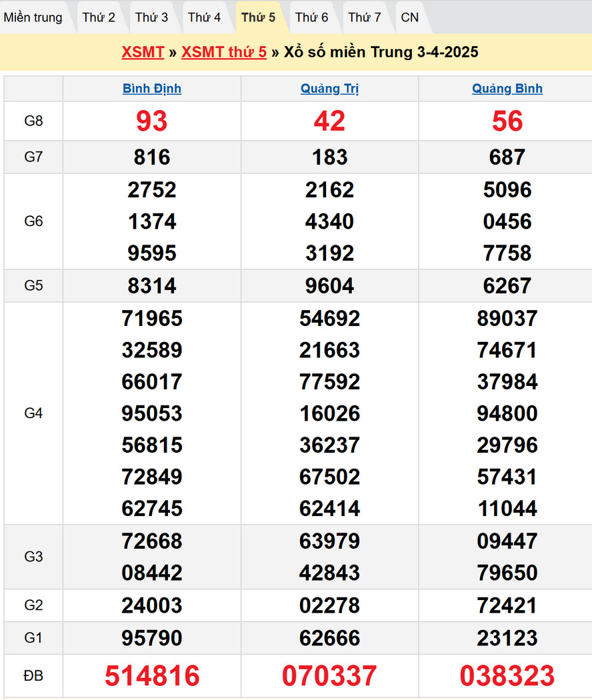Select Quảng Trị G1 result 62666
This screenshot has width=592, height=700.
(329, 638)
